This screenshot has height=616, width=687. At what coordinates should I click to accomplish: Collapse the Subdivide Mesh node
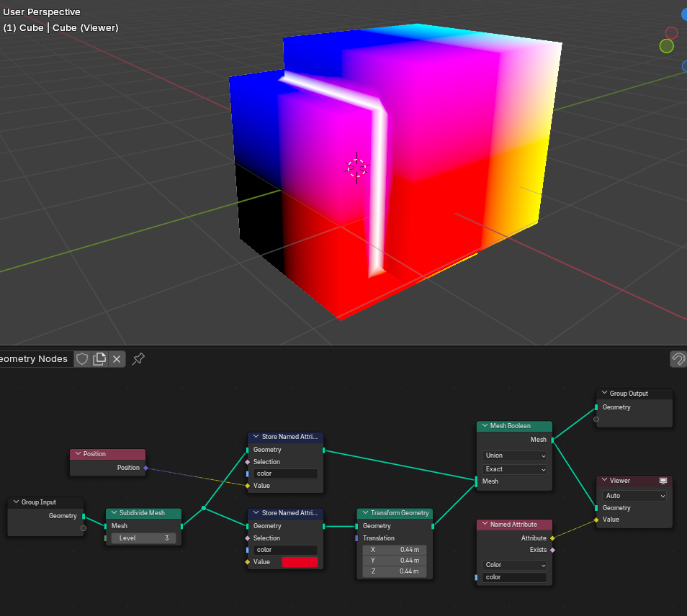pos(114,512)
